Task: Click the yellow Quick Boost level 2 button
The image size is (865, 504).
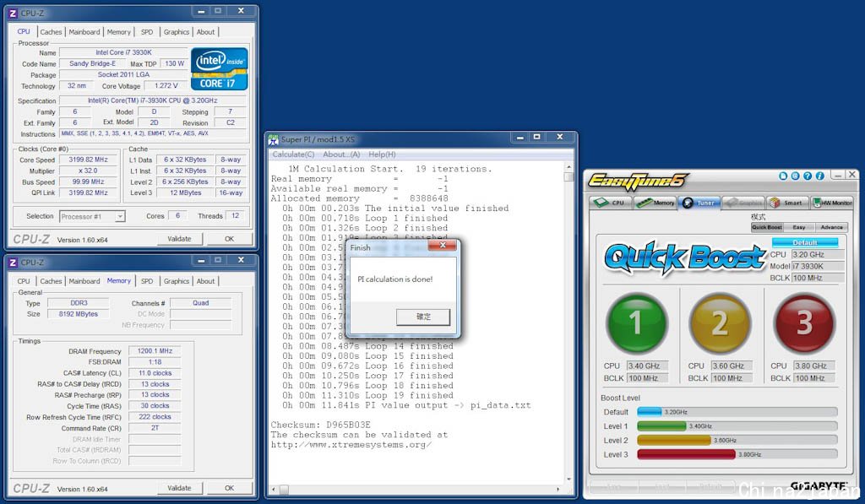Action: pos(720,323)
